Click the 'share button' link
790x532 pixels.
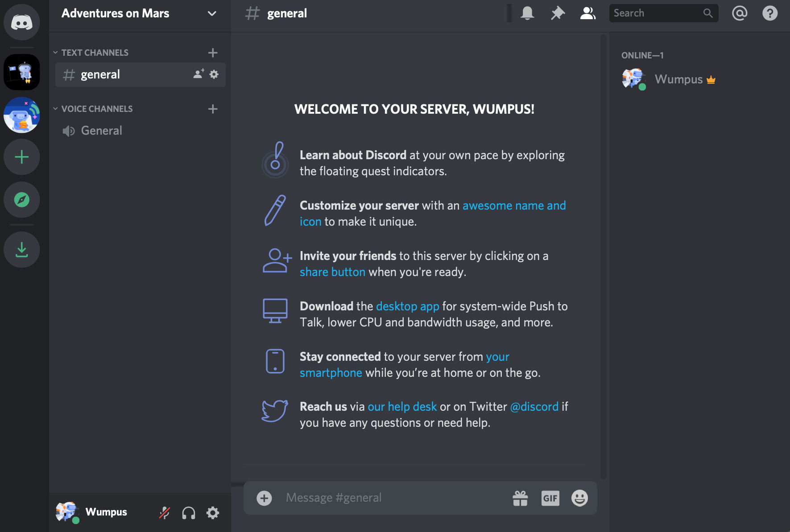click(x=332, y=272)
